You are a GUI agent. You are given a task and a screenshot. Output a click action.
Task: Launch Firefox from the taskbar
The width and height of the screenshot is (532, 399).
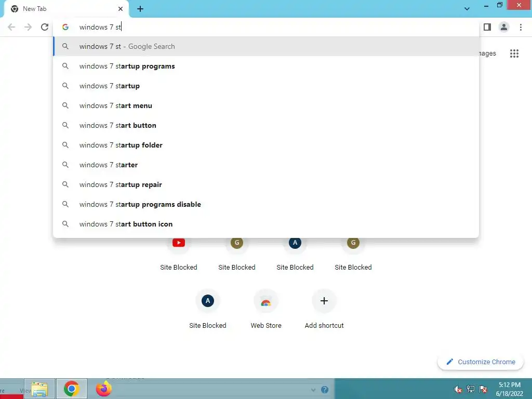pos(104,389)
